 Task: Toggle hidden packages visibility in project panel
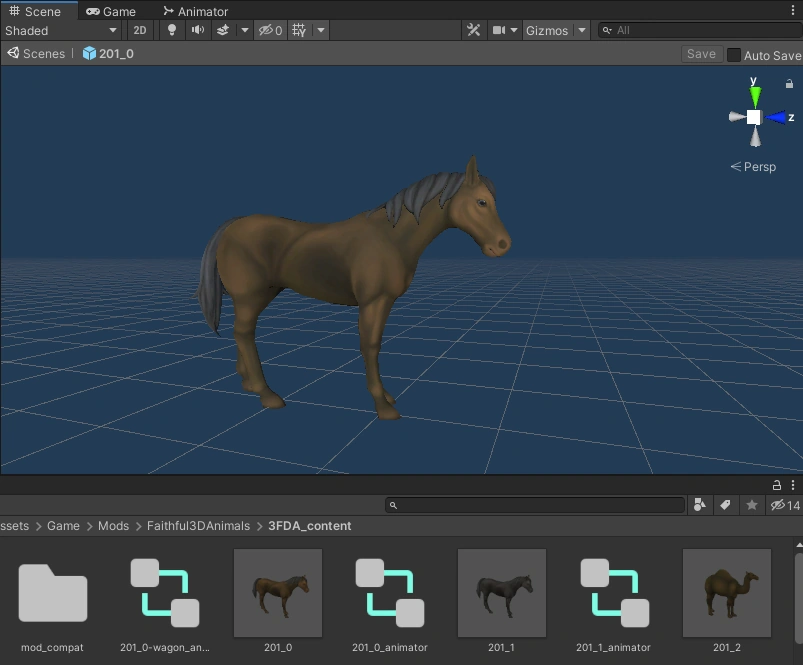pyautogui.click(x=785, y=505)
